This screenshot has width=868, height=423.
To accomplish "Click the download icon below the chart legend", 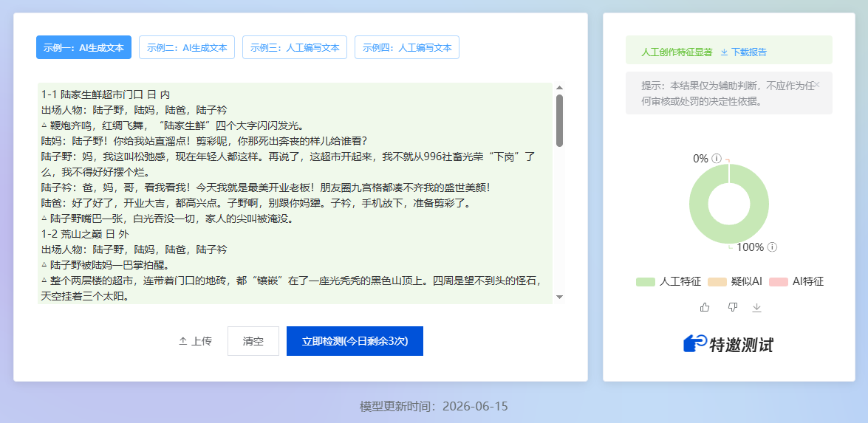I will point(756,307).
